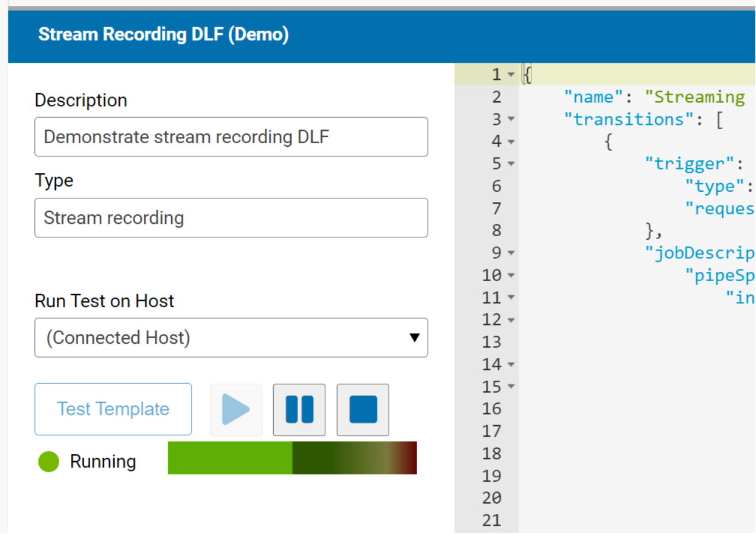The width and height of the screenshot is (756, 534).
Task: Stop the running test
Action: 363,410
